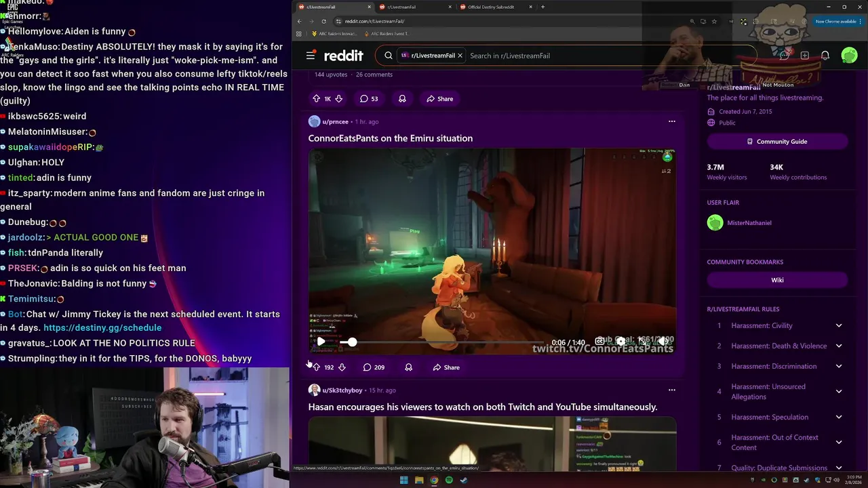Open overflow menu on ConnorEatsPants post
This screenshot has width=868, height=488.
pyautogui.click(x=671, y=122)
